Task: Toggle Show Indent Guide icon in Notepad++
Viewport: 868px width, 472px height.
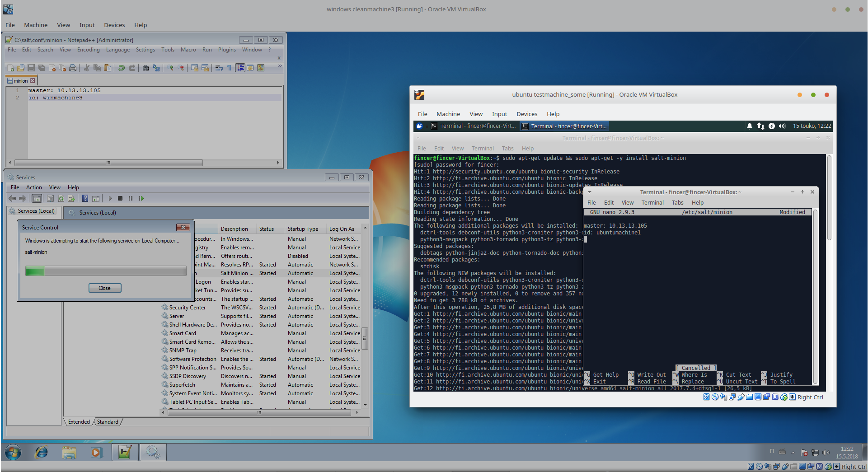Action: coord(240,68)
